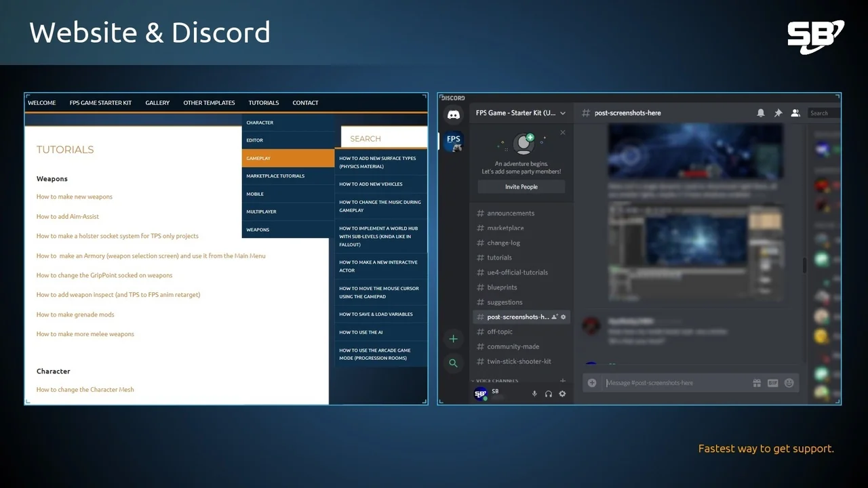The height and width of the screenshot is (488, 868).
Task: Expand the FPS Game server name dropdown
Action: point(562,113)
